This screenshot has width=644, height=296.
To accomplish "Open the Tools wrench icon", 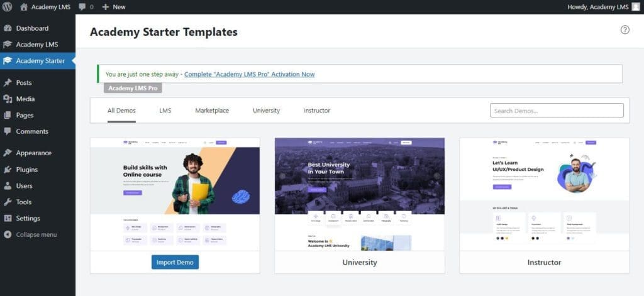I will pos(8,202).
